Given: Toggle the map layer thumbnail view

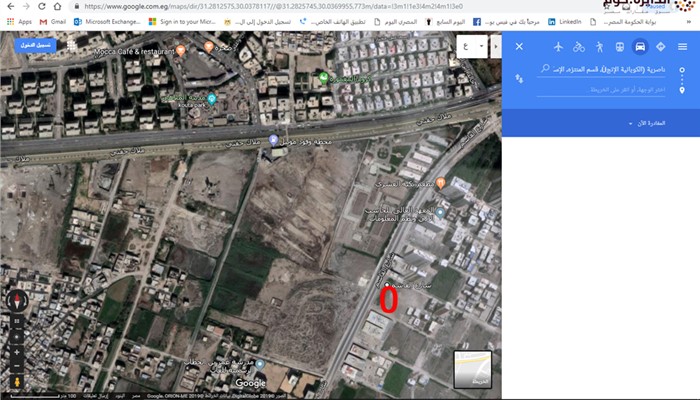Looking at the screenshot, I should point(473,369).
